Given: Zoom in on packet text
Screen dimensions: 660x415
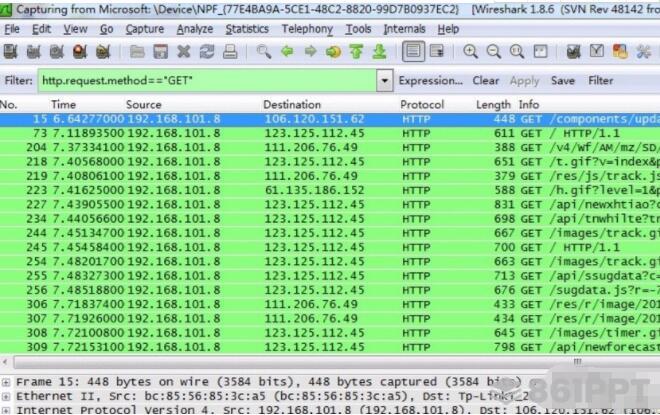Looking at the screenshot, I should pyautogui.click(x=470, y=52).
